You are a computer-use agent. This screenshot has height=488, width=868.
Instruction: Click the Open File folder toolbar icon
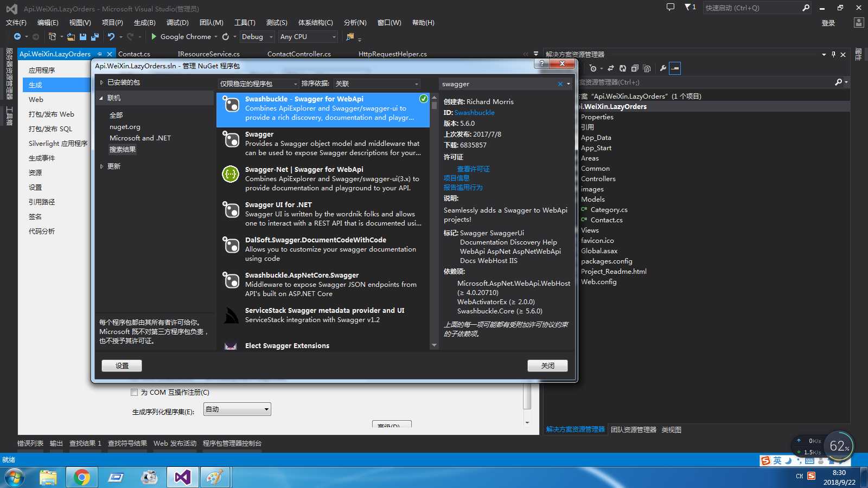(71, 36)
